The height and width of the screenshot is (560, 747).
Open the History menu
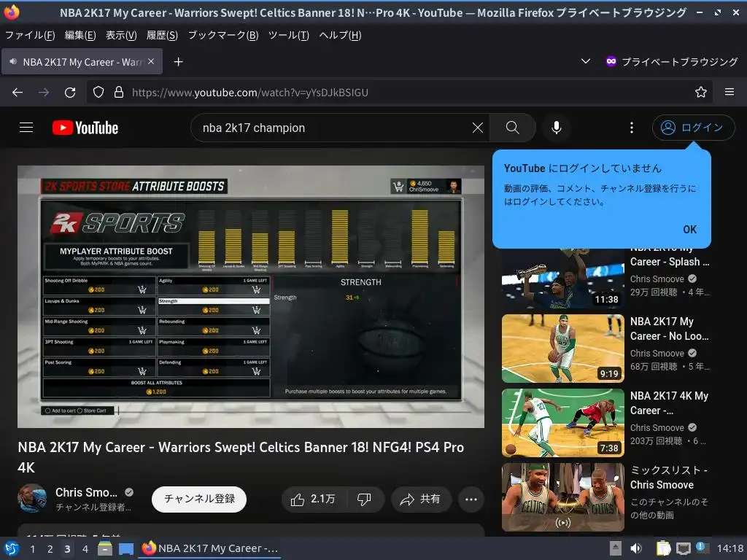click(x=162, y=35)
